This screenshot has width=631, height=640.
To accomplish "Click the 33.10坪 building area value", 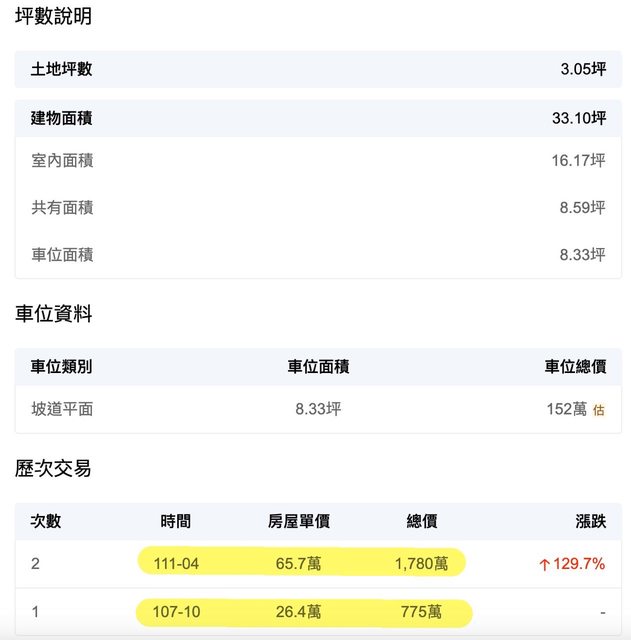I will click(x=579, y=118).
